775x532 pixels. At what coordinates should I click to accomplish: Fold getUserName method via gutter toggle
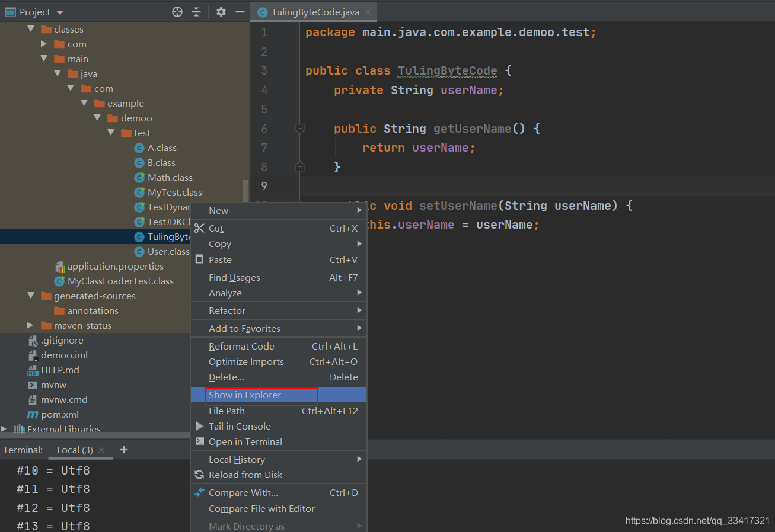tap(300, 128)
